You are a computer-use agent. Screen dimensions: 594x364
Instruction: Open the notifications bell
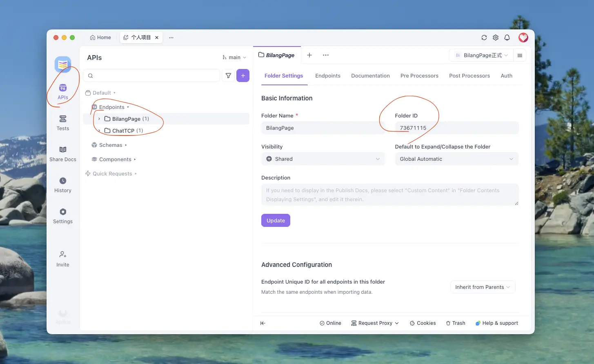tap(507, 38)
